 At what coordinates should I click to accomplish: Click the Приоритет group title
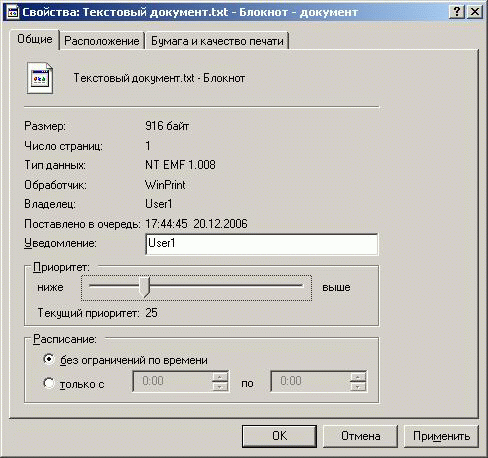pos(61,267)
